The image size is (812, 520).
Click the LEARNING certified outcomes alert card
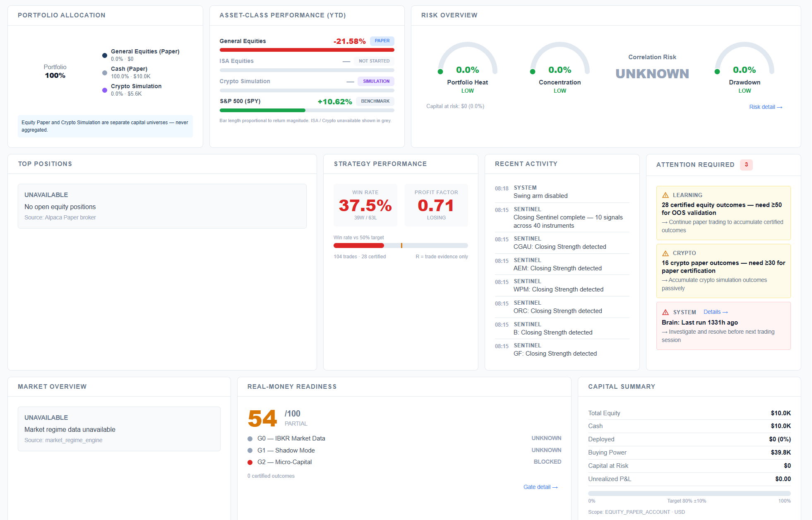[723, 213]
